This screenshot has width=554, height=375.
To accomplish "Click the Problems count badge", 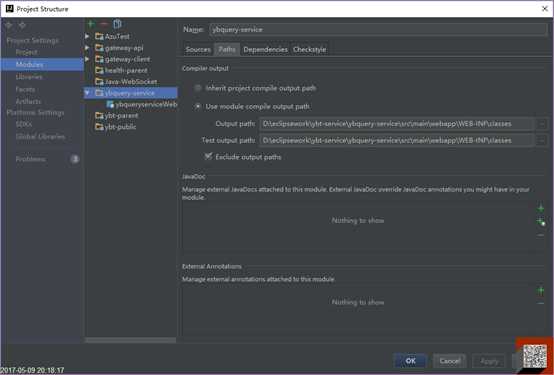I will pyautogui.click(x=75, y=159).
